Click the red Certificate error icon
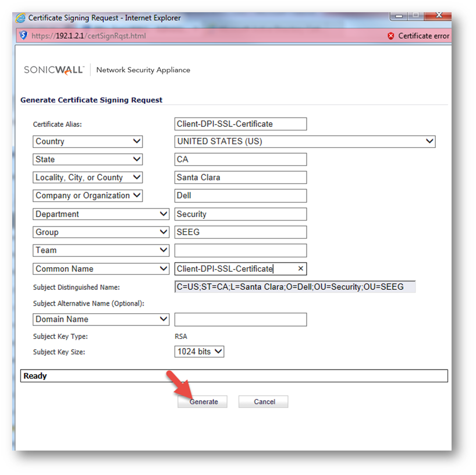This screenshot has height=475, width=476. coord(390,36)
